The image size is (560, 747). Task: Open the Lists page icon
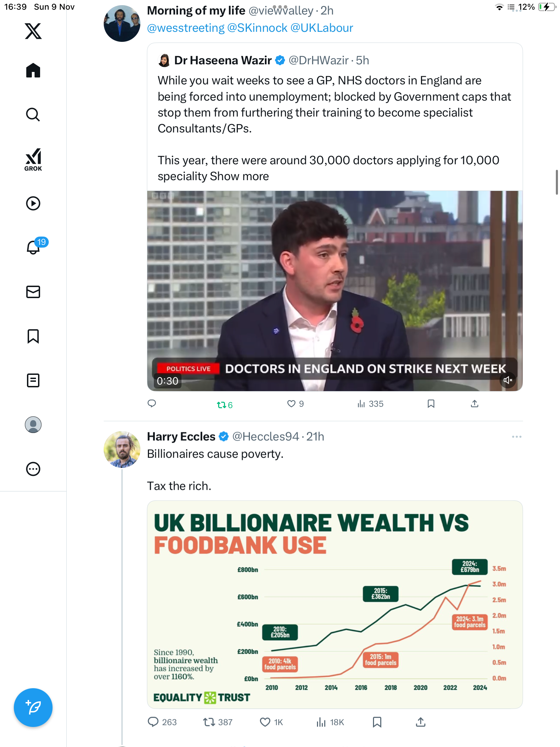(33, 380)
